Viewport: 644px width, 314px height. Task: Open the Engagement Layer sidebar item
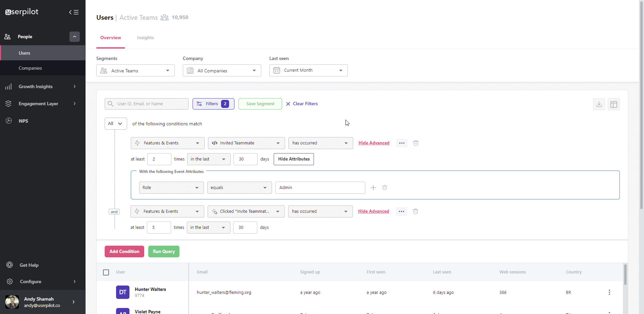[x=39, y=104]
